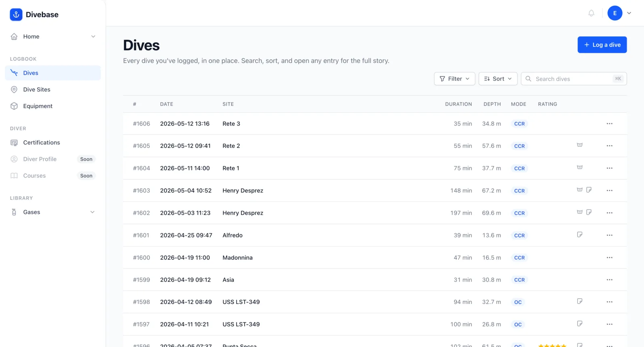644x347 pixels.
Task: Open the three-dot menu for dive #1599
Action: [x=609, y=280]
